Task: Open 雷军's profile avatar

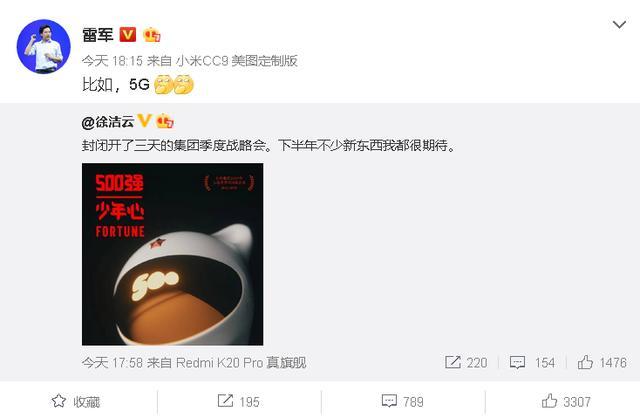Action: (44, 46)
